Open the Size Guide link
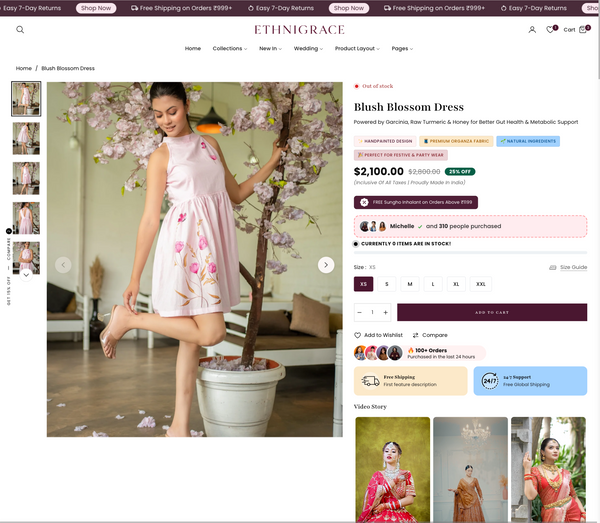The height and width of the screenshot is (523, 600). (x=573, y=267)
